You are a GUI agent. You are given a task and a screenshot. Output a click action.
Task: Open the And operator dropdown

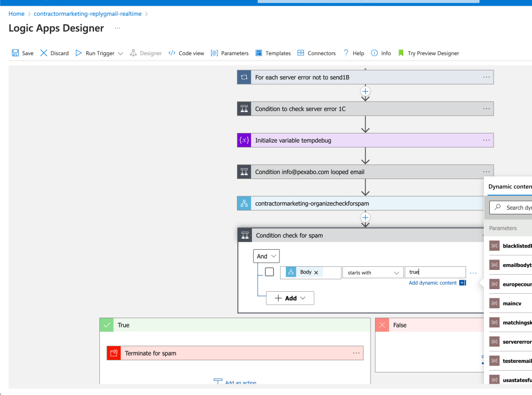tap(267, 256)
